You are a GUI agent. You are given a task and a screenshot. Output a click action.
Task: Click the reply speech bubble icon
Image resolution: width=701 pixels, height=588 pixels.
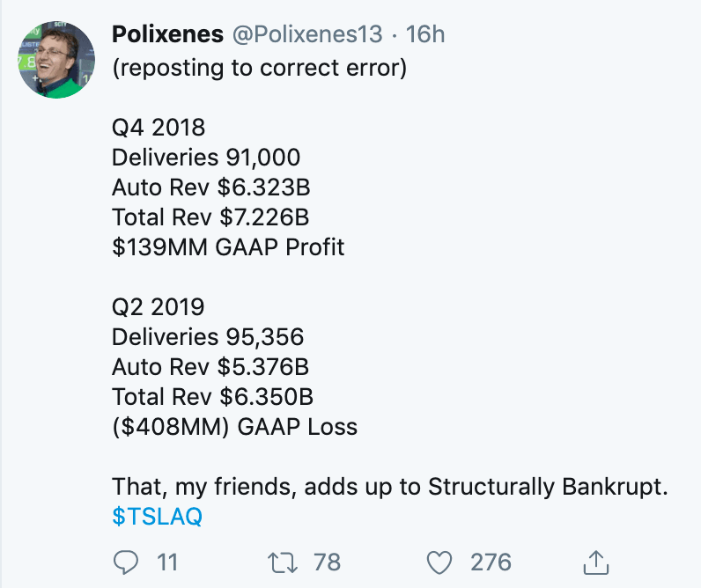[x=126, y=562]
